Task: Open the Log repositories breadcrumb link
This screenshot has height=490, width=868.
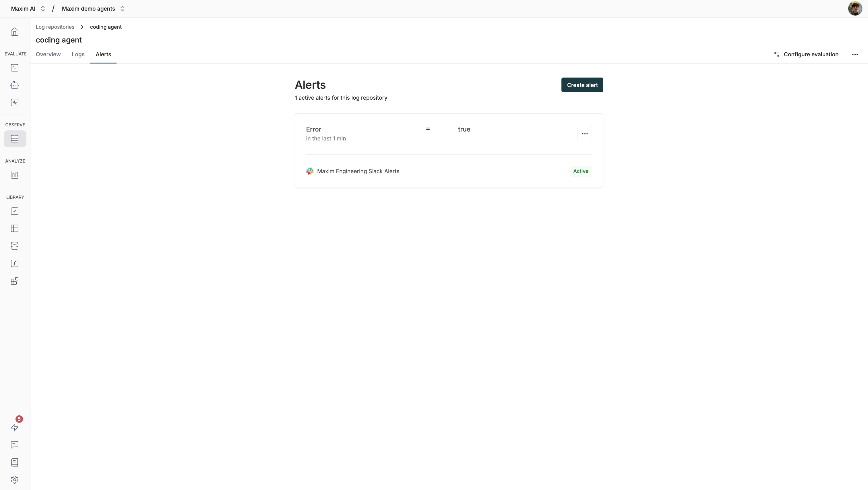Action: [55, 27]
